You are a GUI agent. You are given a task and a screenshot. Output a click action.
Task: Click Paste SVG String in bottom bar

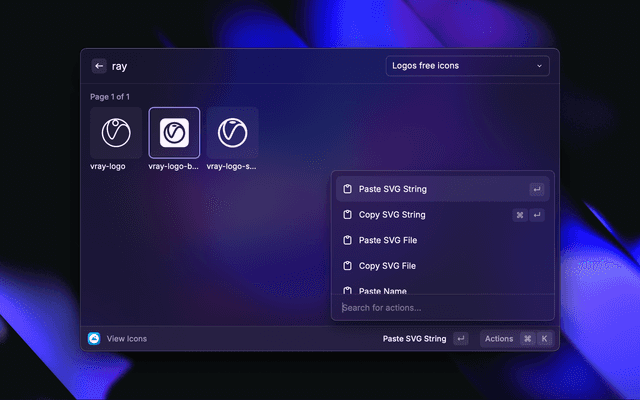[414, 339]
